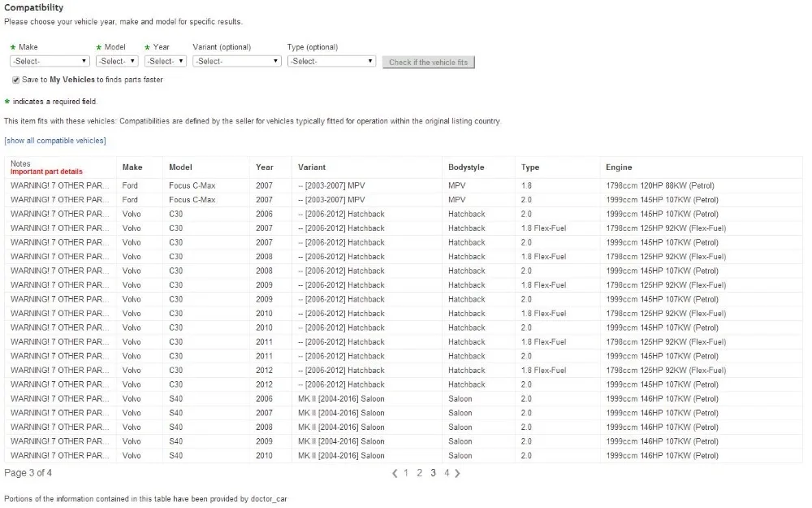The image size is (812, 508).
Task: Click doctor_car provider text at bottom
Action: [x=269, y=499]
